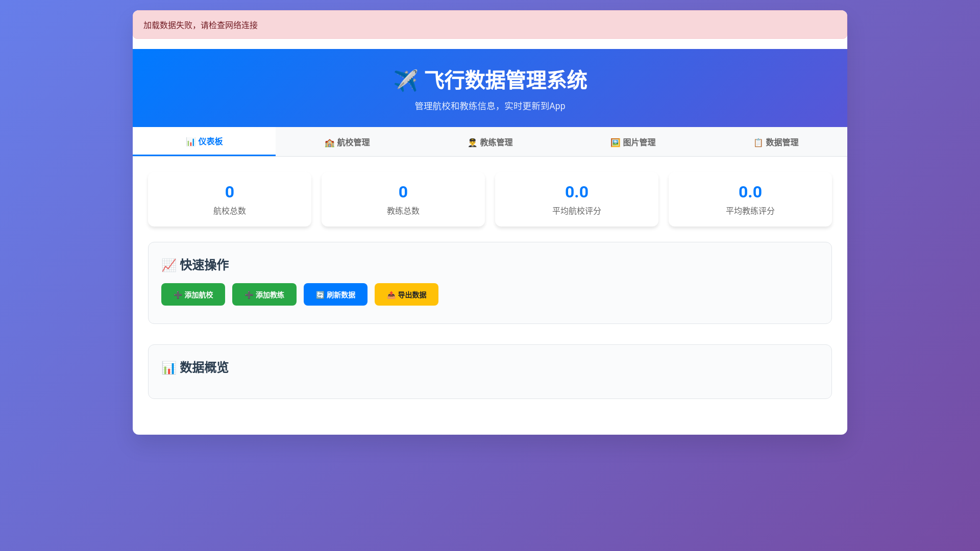Image resolution: width=980 pixels, height=551 pixels.
Task: Click the picture icon on 图片管理 tab
Action: point(615,143)
